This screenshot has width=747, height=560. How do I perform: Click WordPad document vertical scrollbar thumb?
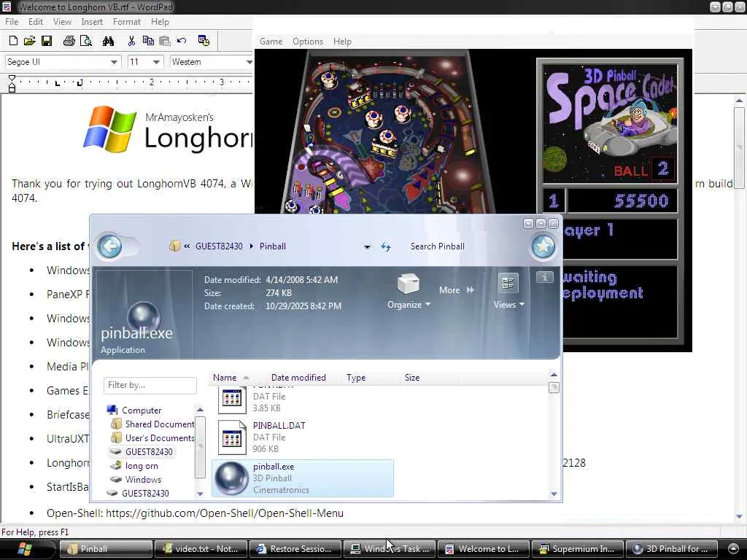(x=740, y=147)
